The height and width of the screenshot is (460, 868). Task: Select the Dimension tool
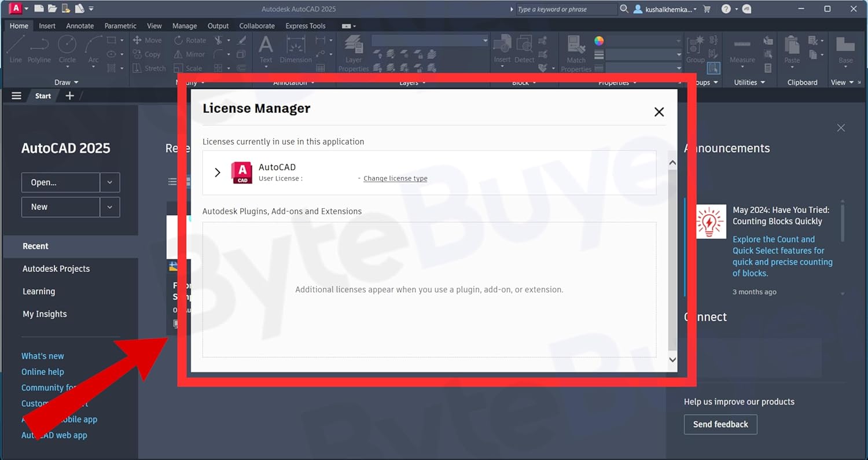(x=296, y=50)
